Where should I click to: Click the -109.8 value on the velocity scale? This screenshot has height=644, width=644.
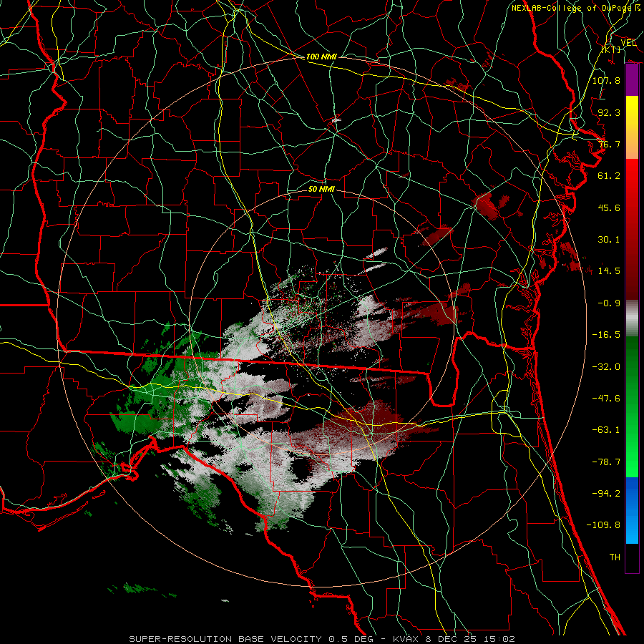point(603,525)
